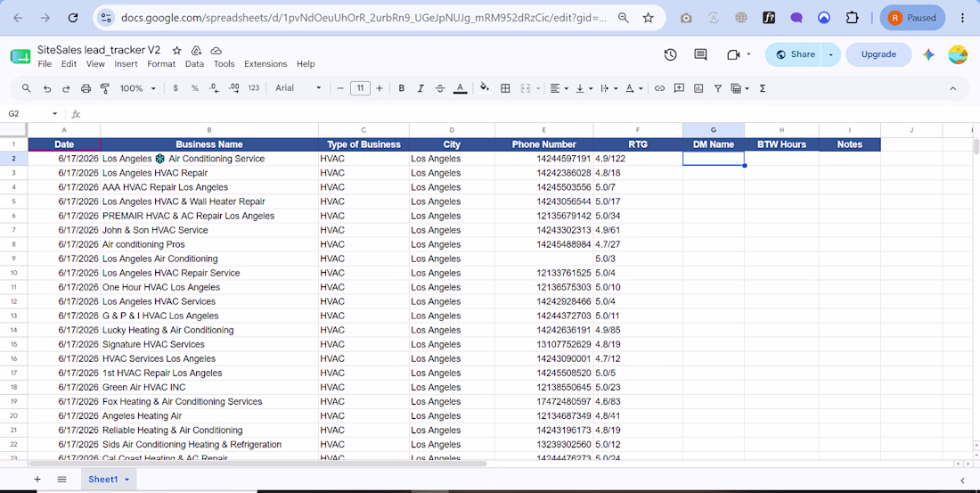This screenshot has height=493, width=980.
Task: Collapse the toolbar with chevron
Action: point(953,88)
